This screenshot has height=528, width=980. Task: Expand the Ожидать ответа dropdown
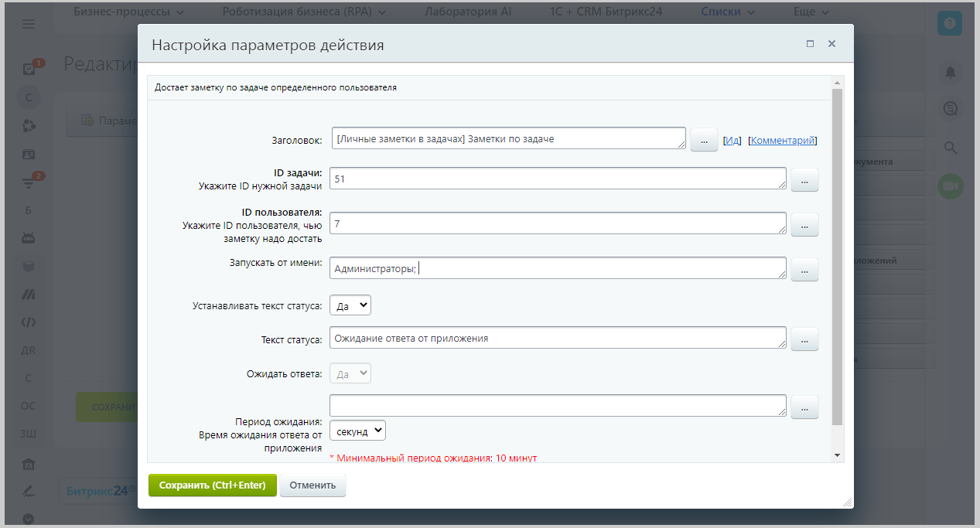(350, 373)
